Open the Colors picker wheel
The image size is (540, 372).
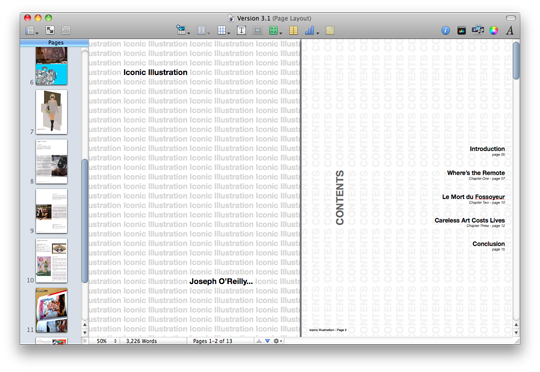click(x=494, y=31)
